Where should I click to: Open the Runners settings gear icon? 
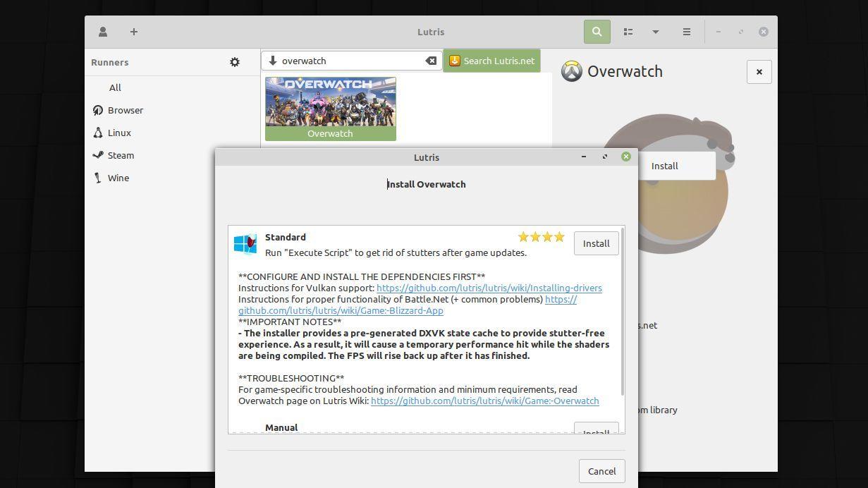tap(235, 62)
